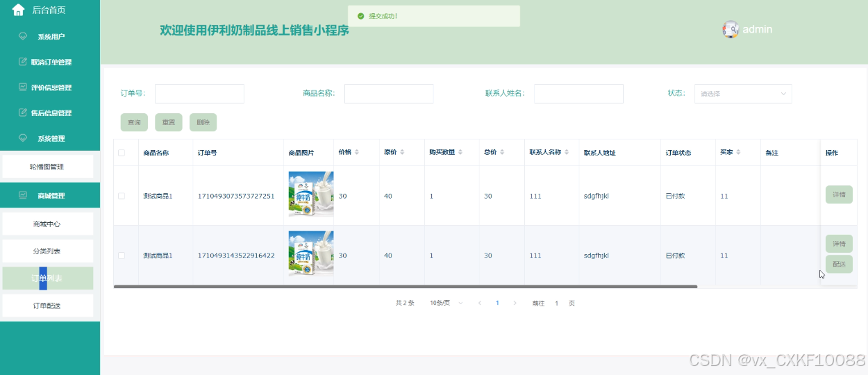The width and height of the screenshot is (868, 375).
Task: Click the 配送 button in the second row
Action: click(x=839, y=264)
